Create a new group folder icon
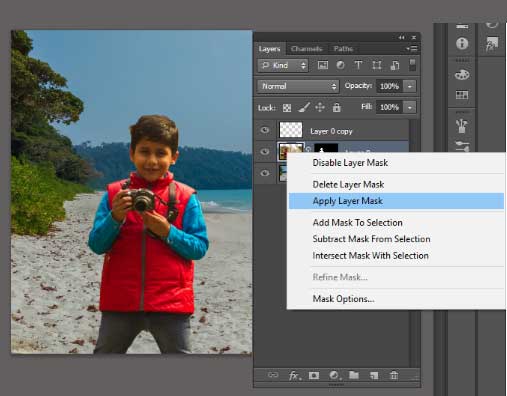 (x=354, y=375)
